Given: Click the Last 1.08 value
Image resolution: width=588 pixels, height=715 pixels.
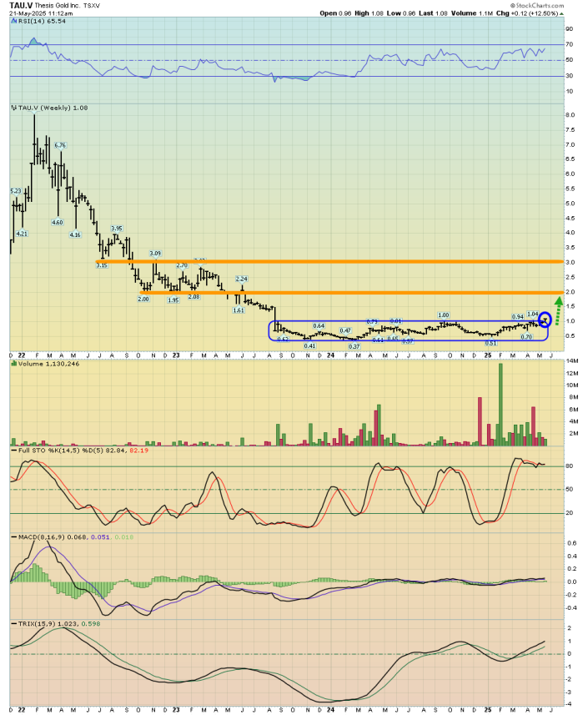Looking at the screenshot, I should click(x=433, y=13).
